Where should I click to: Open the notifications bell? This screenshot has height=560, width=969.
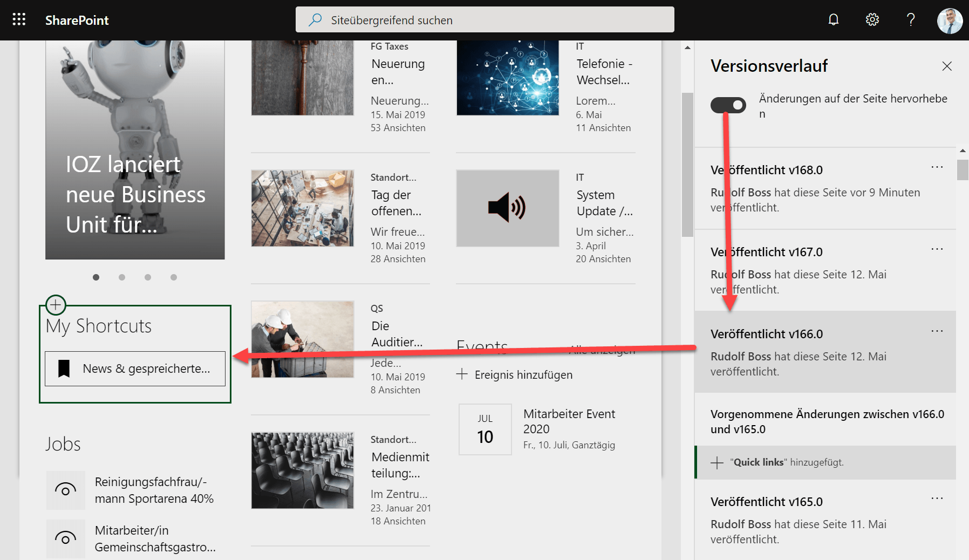[834, 20]
